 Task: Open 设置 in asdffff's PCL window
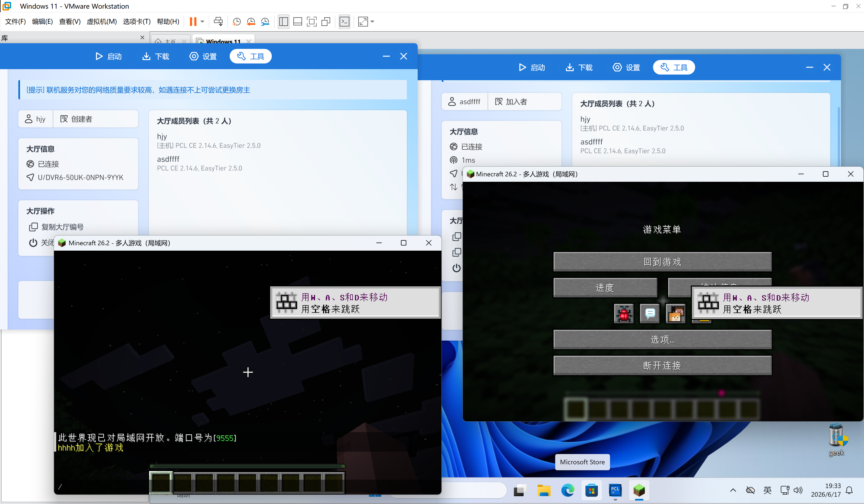point(627,68)
